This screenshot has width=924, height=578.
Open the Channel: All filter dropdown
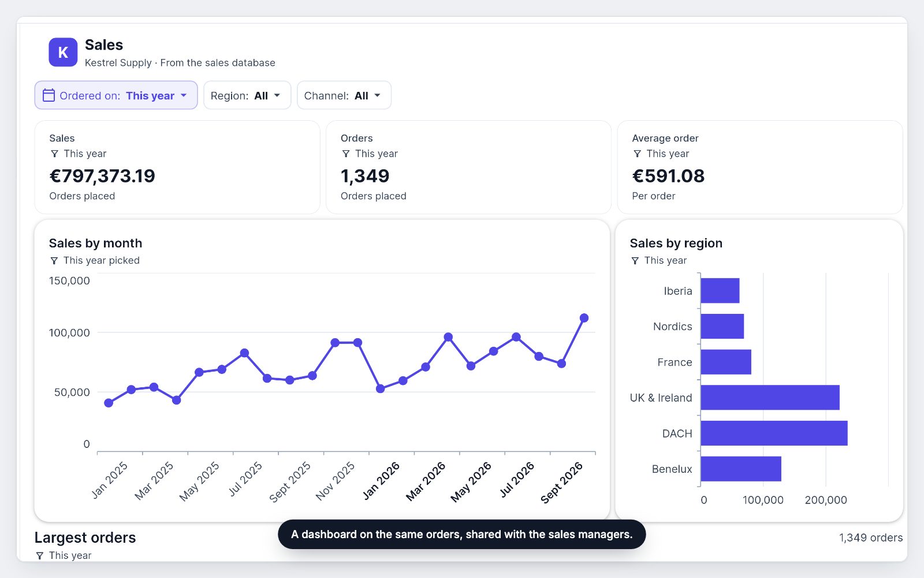coord(344,95)
